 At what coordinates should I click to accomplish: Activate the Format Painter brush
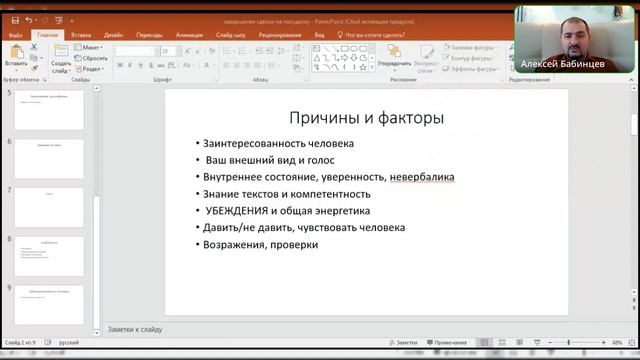coord(34,68)
